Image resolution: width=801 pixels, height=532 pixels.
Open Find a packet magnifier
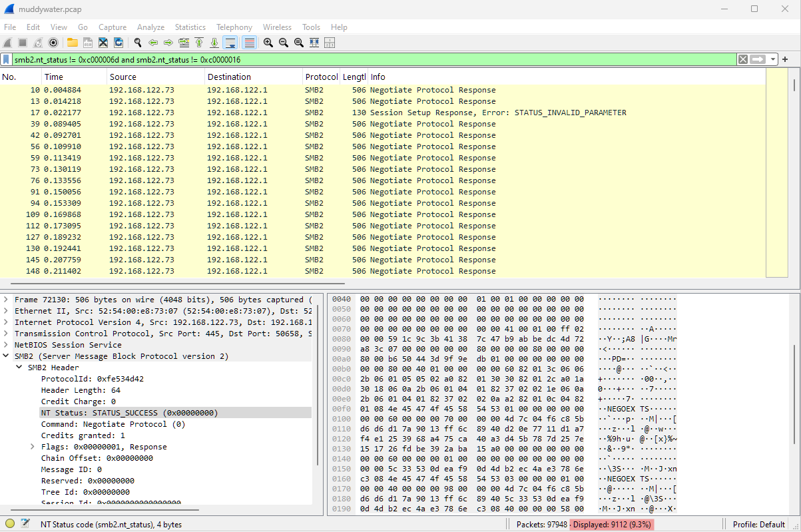[137, 43]
